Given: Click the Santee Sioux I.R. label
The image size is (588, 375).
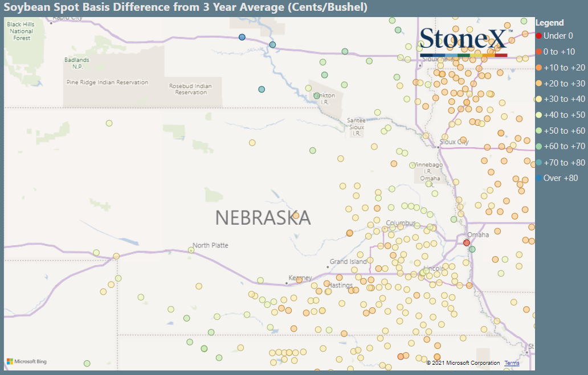Looking at the screenshot, I should coord(356,127).
